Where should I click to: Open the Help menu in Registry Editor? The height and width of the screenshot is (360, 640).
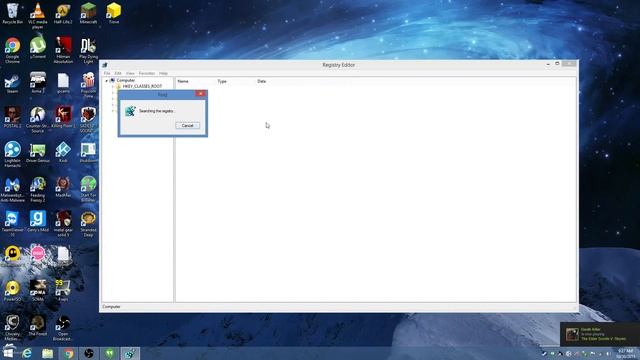pos(163,73)
